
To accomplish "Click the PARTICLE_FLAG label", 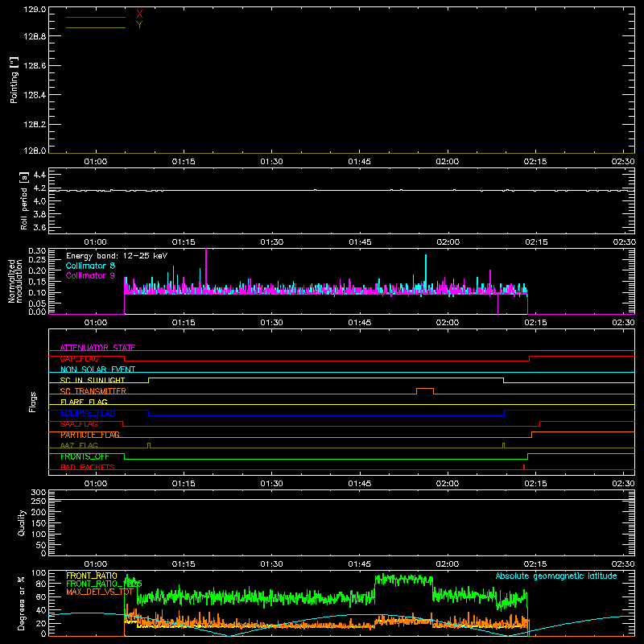I will pos(90,435).
